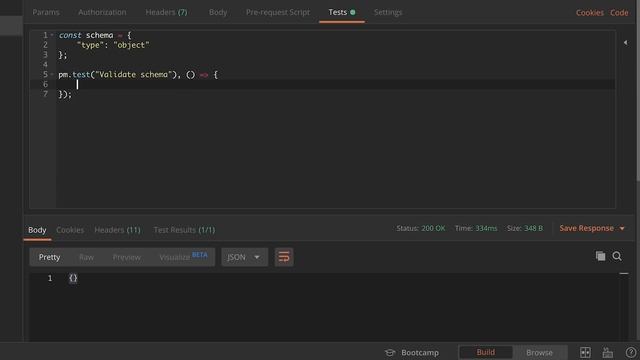This screenshot has width=640, height=360.
Task: Select the Pretty view mode
Action: (x=49, y=257)
